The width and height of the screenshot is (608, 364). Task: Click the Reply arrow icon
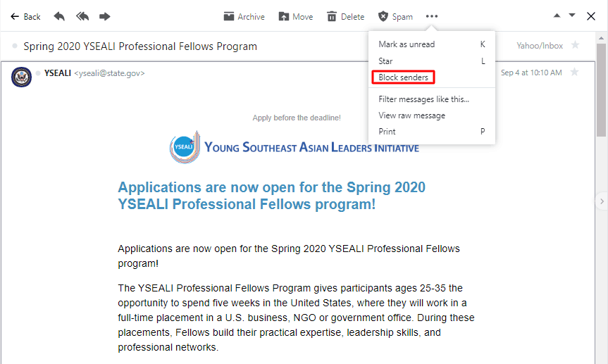click(x=59, y=16)
